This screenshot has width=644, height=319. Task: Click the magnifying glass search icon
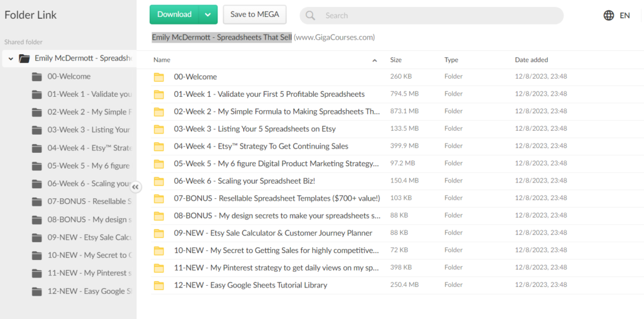click(311, 16)
